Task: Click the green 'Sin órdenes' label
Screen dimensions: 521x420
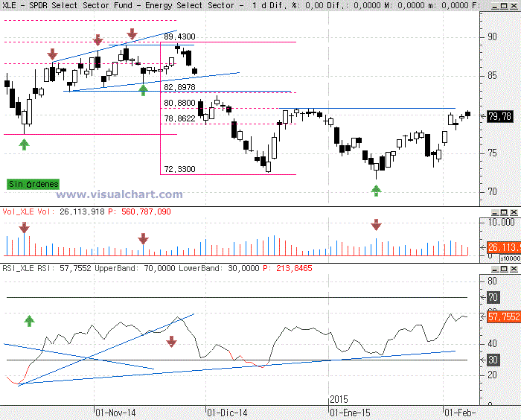Action: [x=33, y=184]
